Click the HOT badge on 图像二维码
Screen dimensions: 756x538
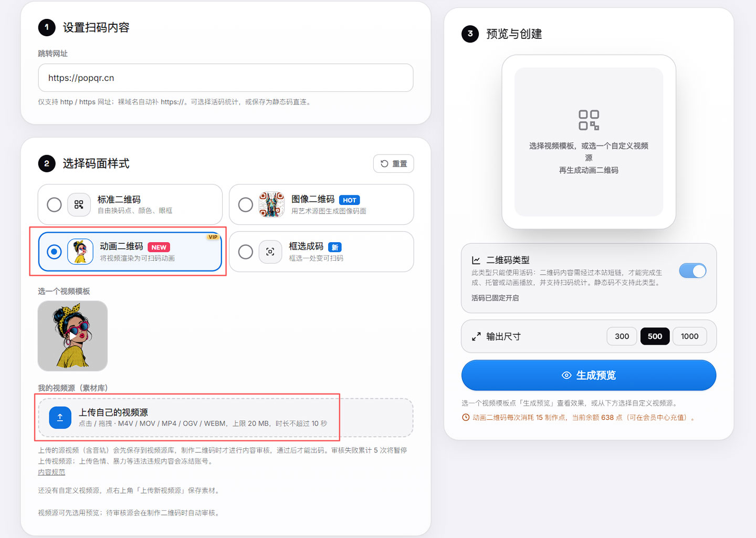coord(350,200)
